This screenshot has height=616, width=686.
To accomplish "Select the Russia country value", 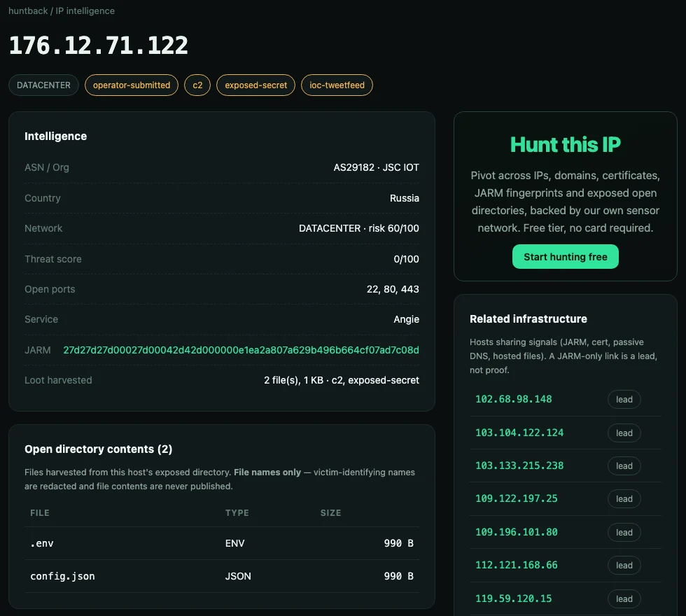I will 405,198.
